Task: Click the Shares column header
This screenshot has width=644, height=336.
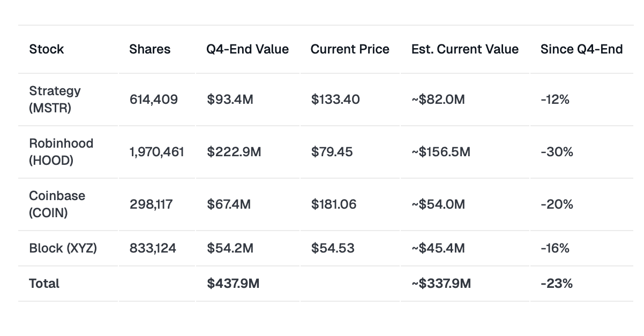Action: pos(149,49)
